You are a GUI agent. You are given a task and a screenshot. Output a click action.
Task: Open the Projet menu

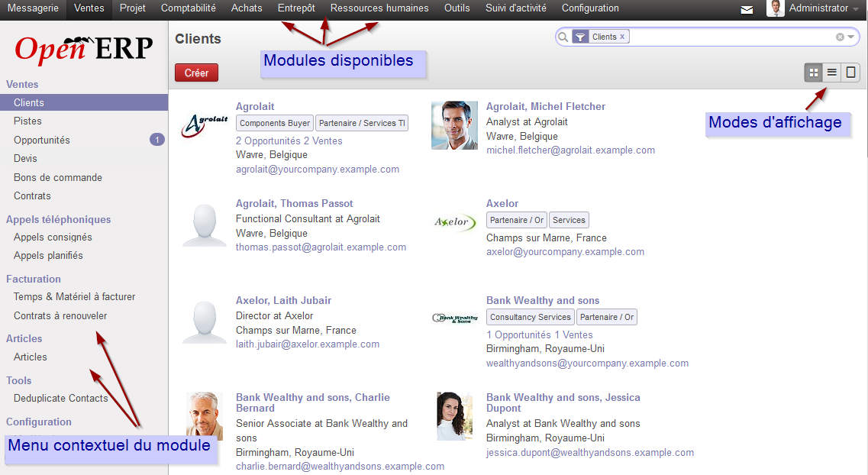pos(133,8)
